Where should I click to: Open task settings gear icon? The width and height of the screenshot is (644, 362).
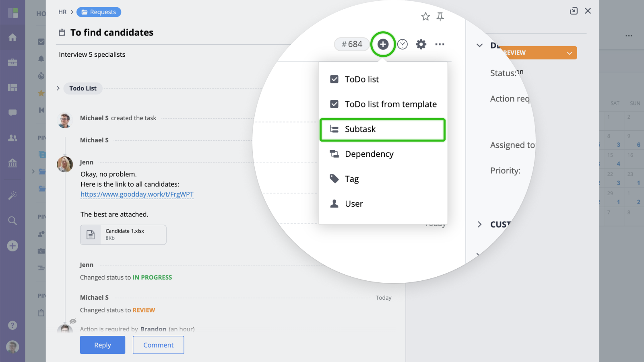[x=421, y=44]
